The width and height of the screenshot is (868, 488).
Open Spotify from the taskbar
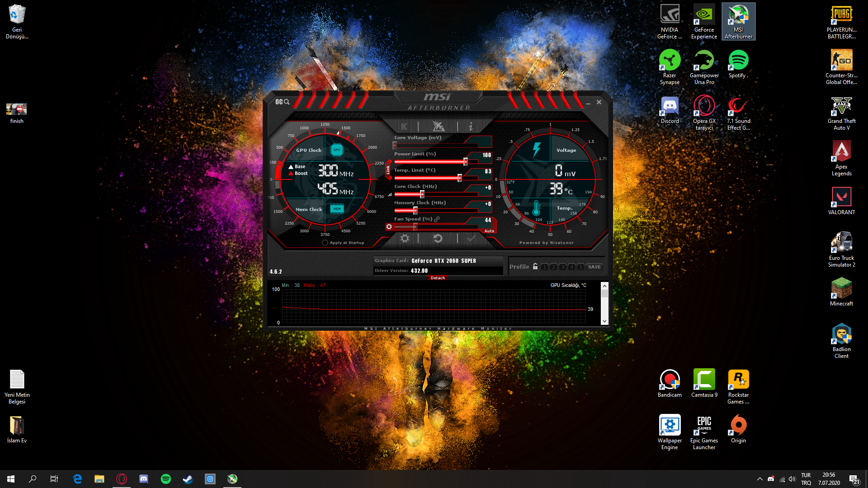[x=166, y=479]
